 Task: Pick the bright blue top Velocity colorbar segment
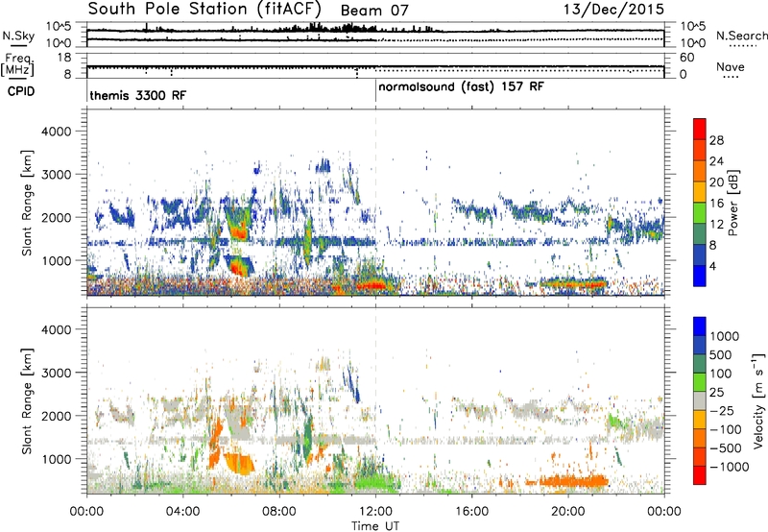point(700,326)
